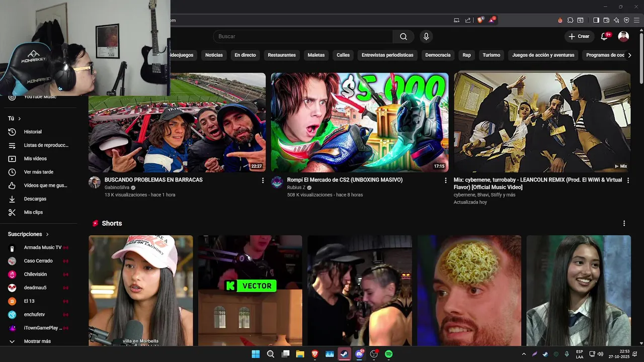Image resolution: width=644 pixels, height=362 pixels.
Task: Open the Brave Wallet icon
Action: [606, 20]
